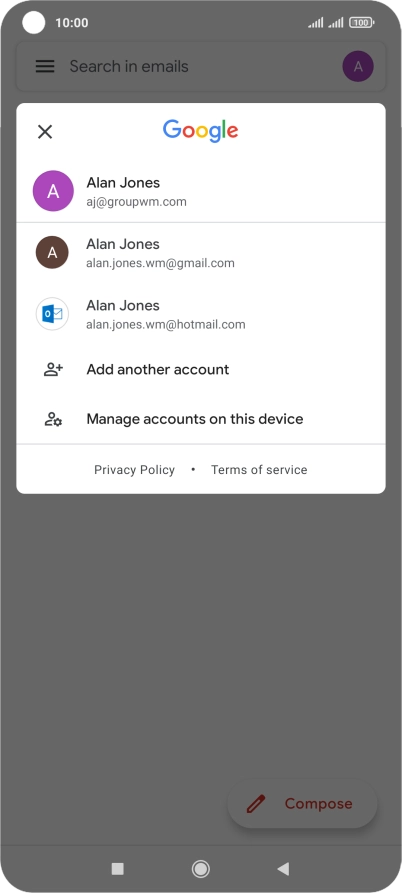Tap the purple profile avatar in search bar
This screenshot has width=402, height=893.
[358, 66]
